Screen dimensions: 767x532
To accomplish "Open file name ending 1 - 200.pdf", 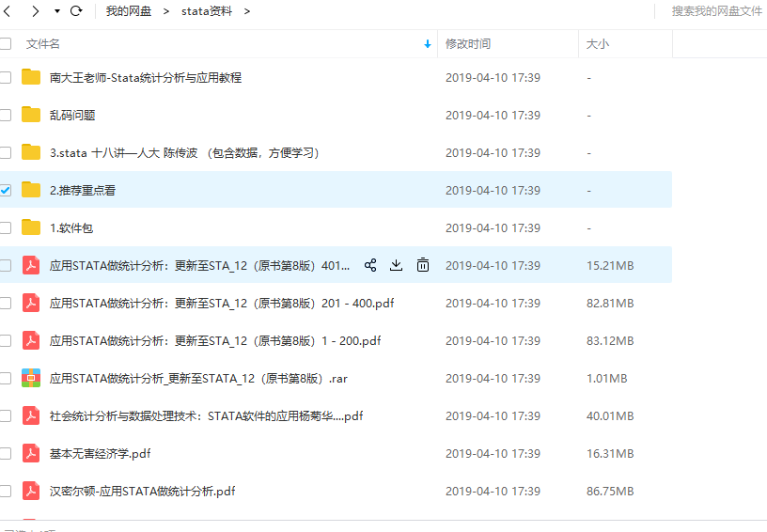I will 215,341.
